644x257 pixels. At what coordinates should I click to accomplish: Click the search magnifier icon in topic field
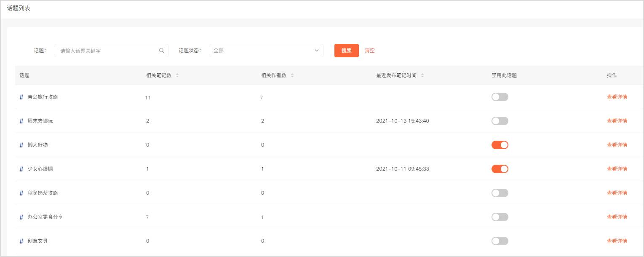coord(162,51)
